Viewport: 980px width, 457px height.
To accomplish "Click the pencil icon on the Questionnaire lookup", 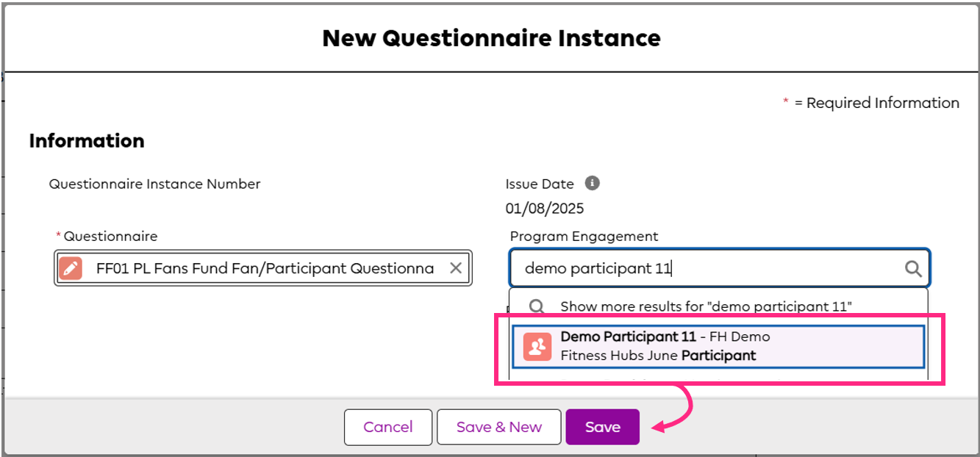I will coord(71,267).
